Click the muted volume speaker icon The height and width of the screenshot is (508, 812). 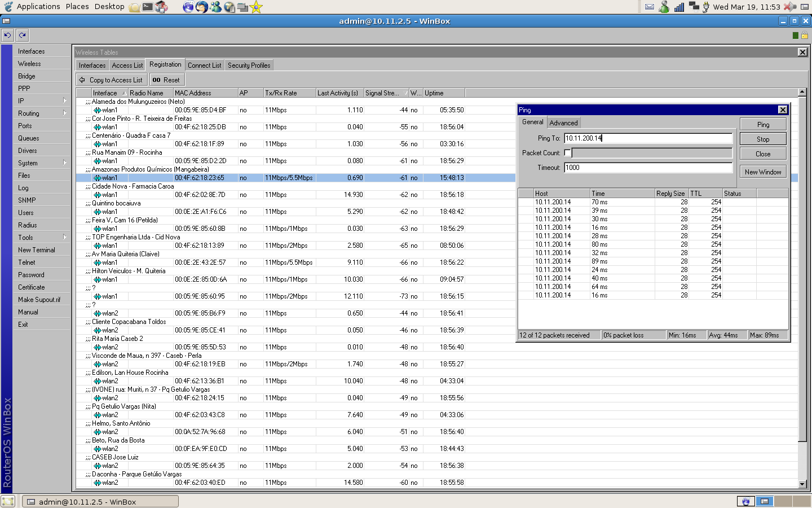pos(789,7)
